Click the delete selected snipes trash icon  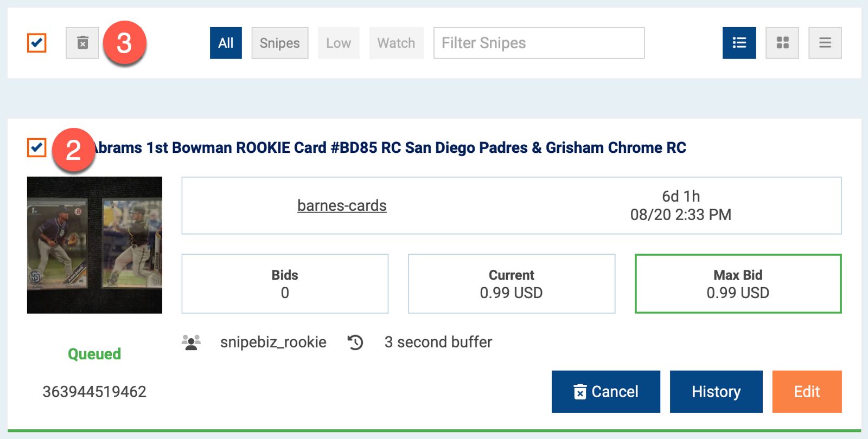click(82, 43)
